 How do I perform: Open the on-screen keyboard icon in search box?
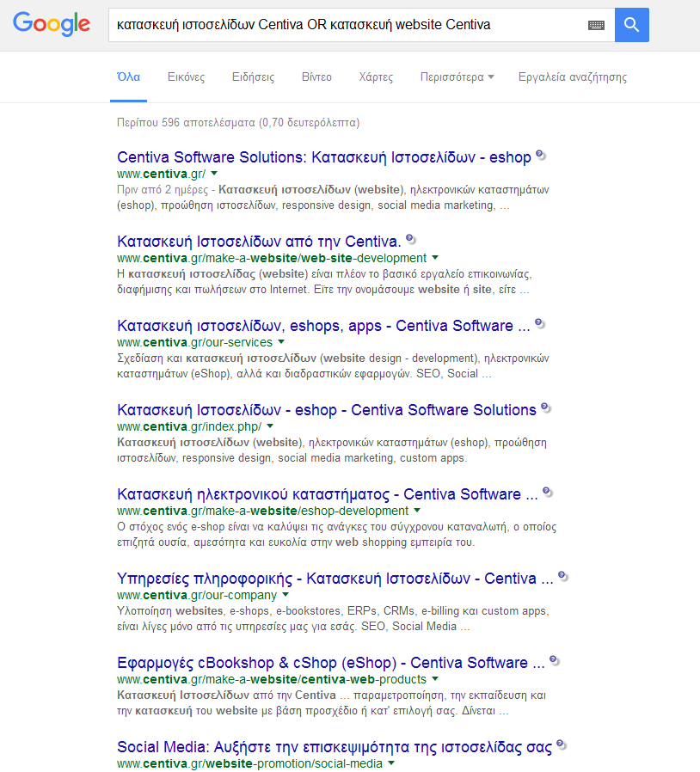click(x=596, y=25)
